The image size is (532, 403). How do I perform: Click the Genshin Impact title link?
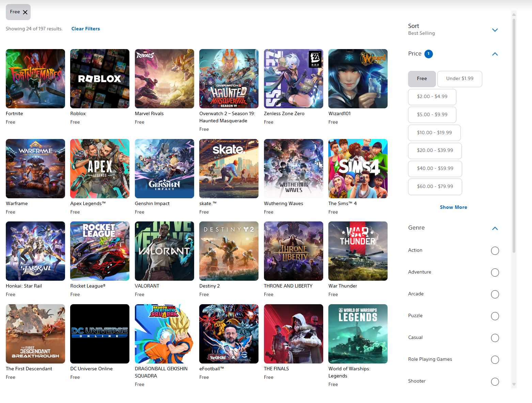(152, 204)
